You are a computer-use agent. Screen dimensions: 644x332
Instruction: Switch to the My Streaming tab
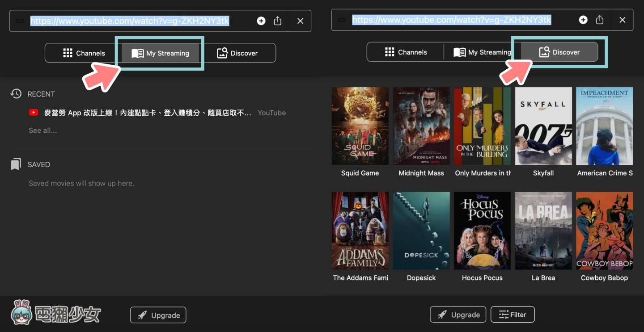160,53
